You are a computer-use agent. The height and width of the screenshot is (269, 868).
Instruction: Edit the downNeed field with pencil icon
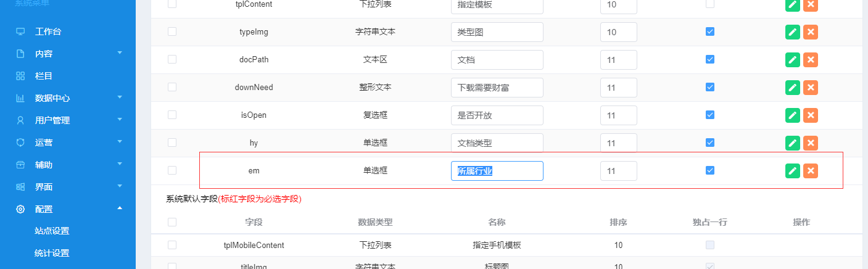click(793, 88)
